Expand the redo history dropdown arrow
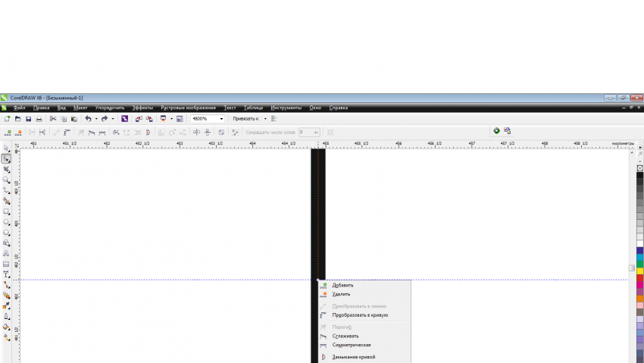Screen dimensions: 644x363 [113, 119]
